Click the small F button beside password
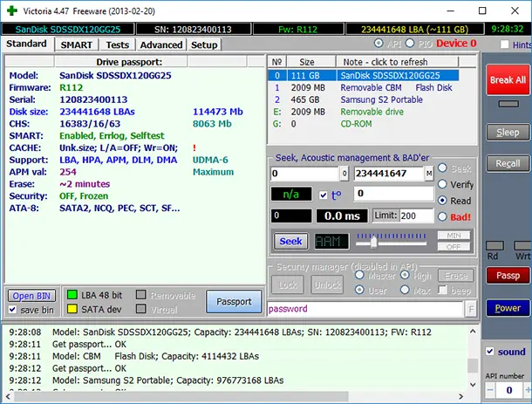532x404 pixels. coord(471,309)
